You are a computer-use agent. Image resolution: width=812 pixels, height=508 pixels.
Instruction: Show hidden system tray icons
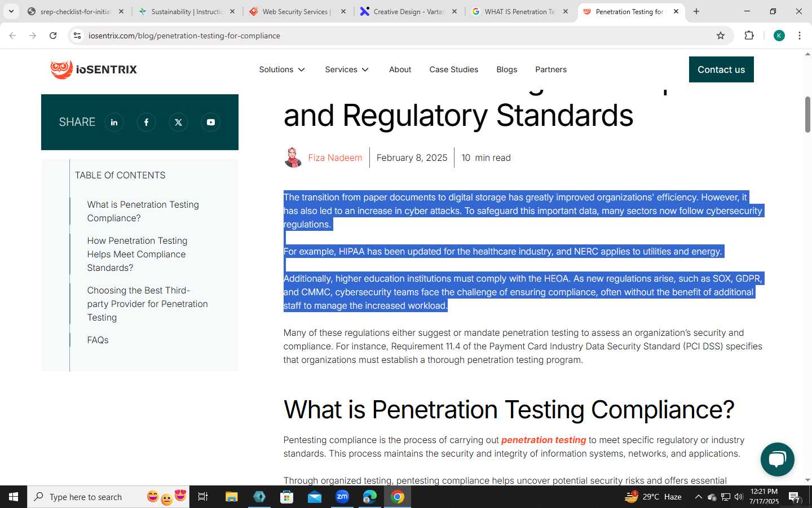[698, 497]
